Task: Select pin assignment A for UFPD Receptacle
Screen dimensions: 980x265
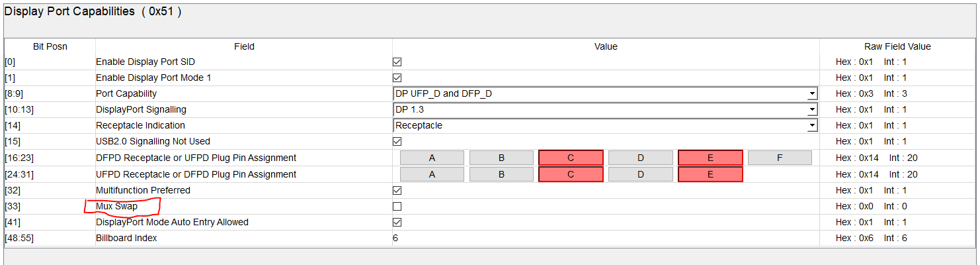Action: point(432,174)
